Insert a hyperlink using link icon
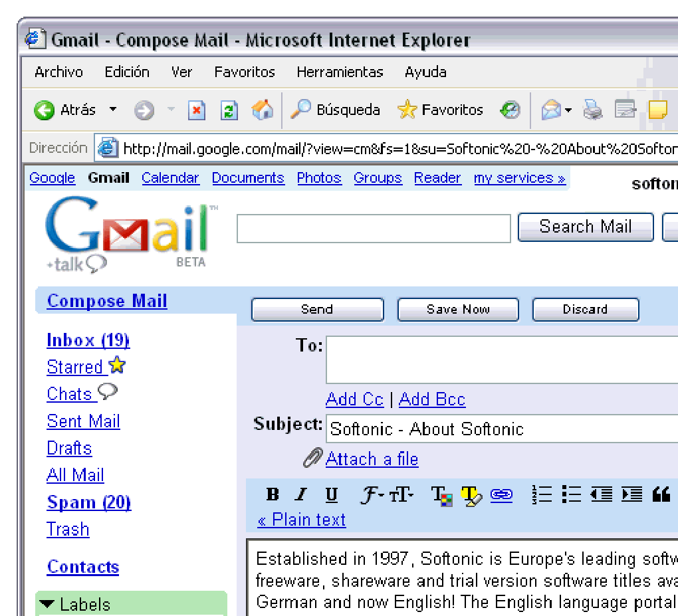Image resolution: width=678 pixels, height=616 pixels. [502, 494]
